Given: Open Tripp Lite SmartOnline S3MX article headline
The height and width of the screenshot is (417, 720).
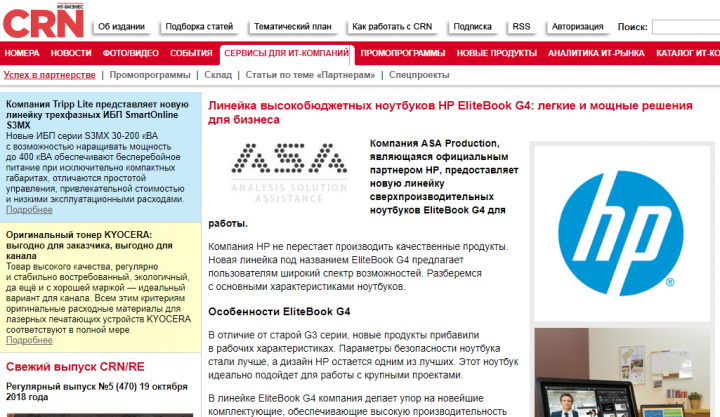Looking at the screenshot, I should pos(97,115).
